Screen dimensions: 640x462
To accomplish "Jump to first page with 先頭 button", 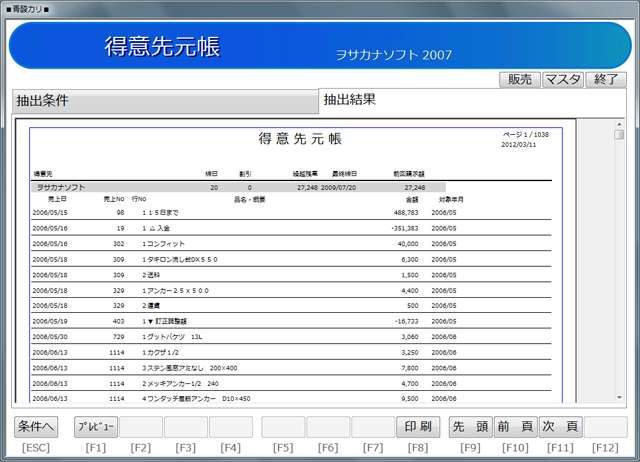I will pyautogui.click(x=471, y=427).
